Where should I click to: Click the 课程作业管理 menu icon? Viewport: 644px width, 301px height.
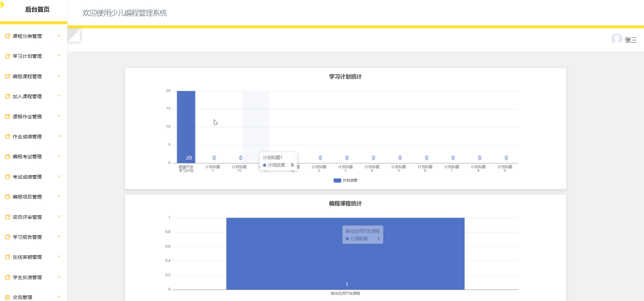(7, 117)
